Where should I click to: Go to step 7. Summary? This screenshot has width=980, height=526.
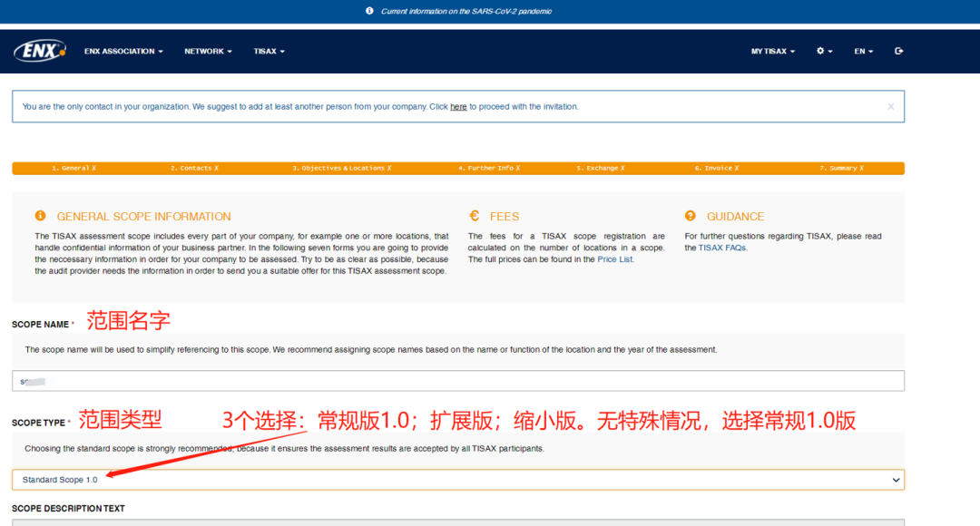point(841,168)
